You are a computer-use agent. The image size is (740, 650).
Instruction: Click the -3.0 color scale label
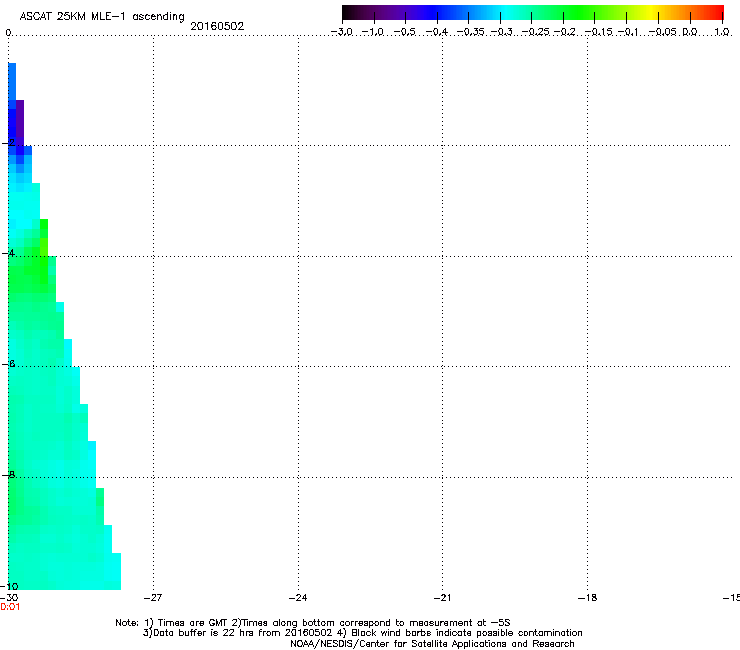tap(342, 32)
